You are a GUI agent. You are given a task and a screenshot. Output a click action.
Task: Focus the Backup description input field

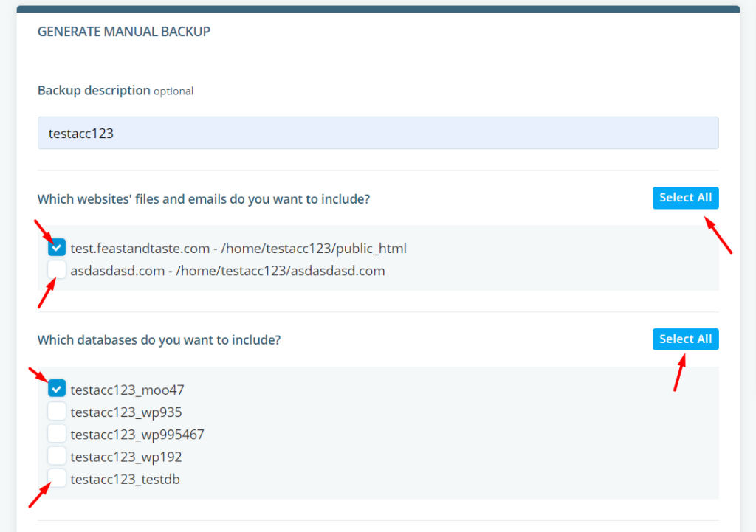click(x=377, y=134)
